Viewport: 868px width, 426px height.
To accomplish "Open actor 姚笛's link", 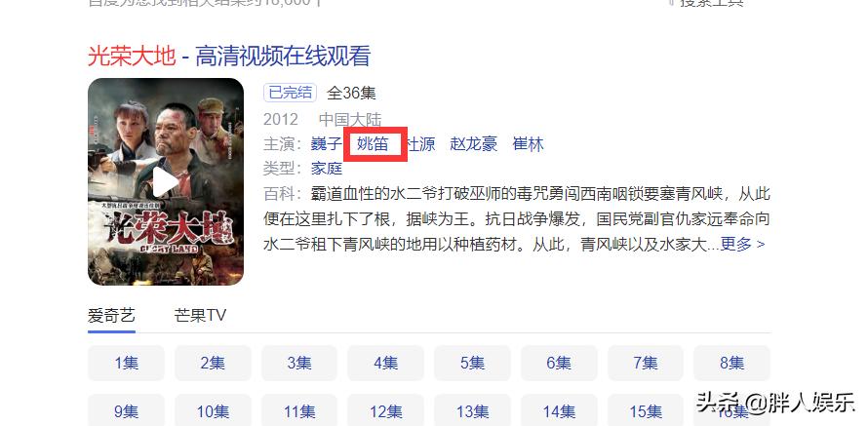I will (373, 144).
